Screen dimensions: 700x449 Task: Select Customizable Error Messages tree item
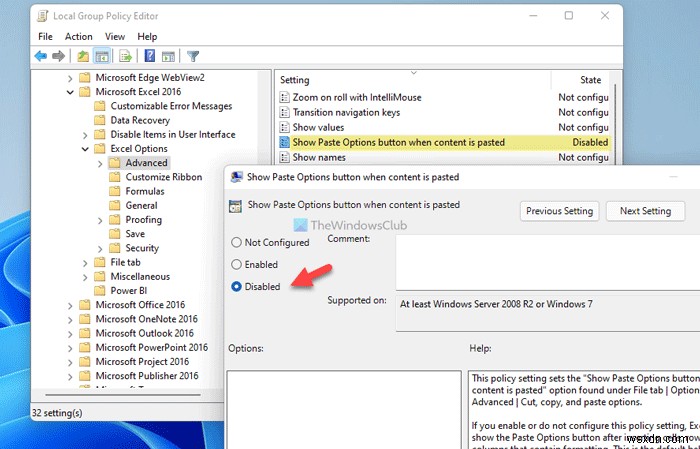pos(171,106)
